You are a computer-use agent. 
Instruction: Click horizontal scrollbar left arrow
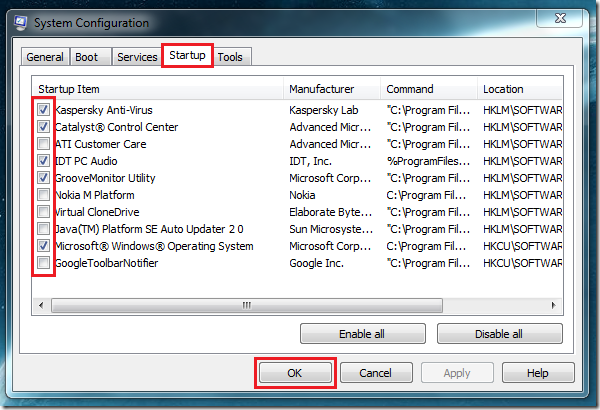(41, 305)
